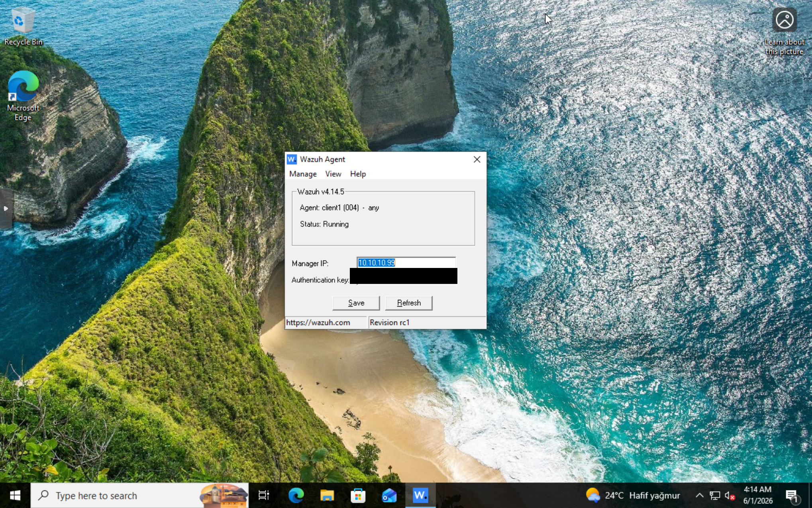
Task: Click the search magnifier icon in taskbar
Action: pyautogui.click(x=43, y=495)
